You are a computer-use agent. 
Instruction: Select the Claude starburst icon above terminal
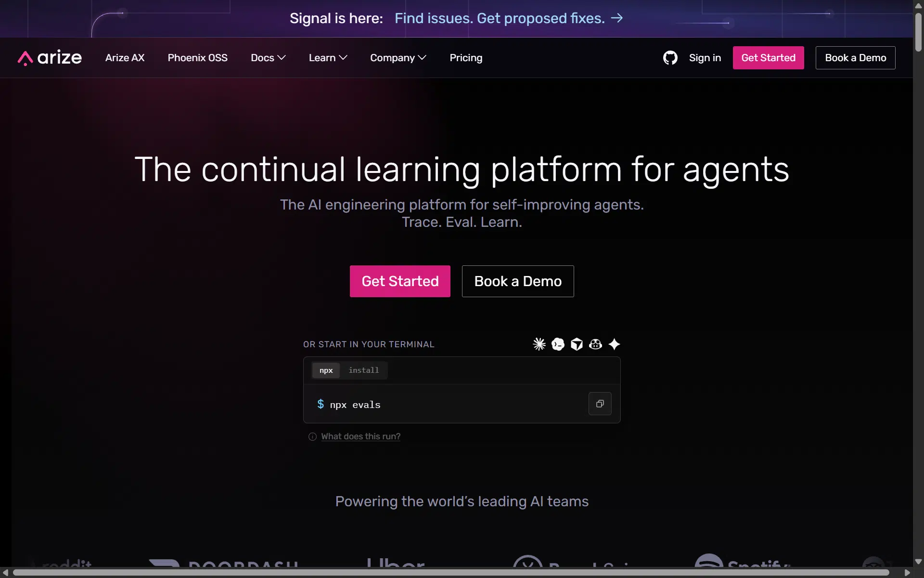(539, 344)
